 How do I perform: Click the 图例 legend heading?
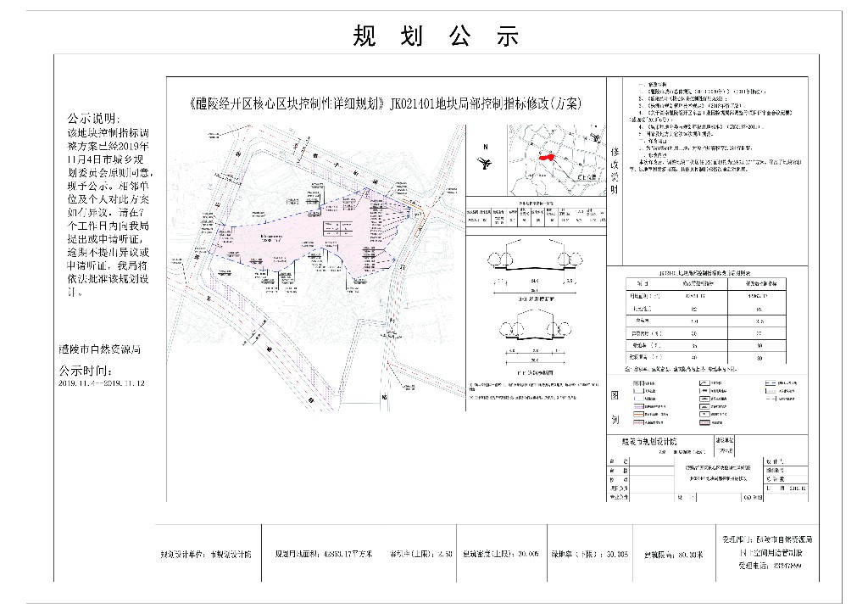point(615,407)
